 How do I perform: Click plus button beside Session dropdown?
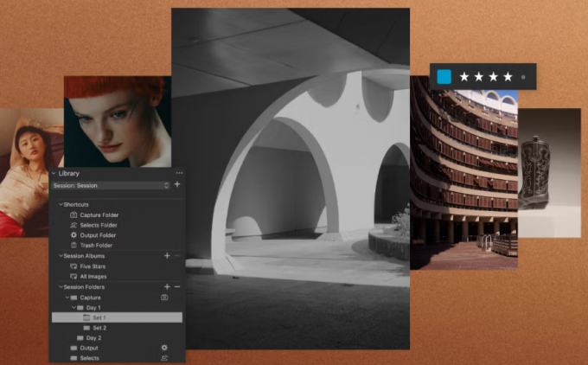coord(177,185)
